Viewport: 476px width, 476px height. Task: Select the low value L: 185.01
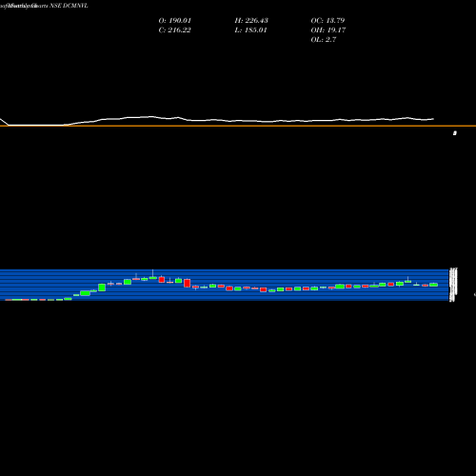coord(250,30)
